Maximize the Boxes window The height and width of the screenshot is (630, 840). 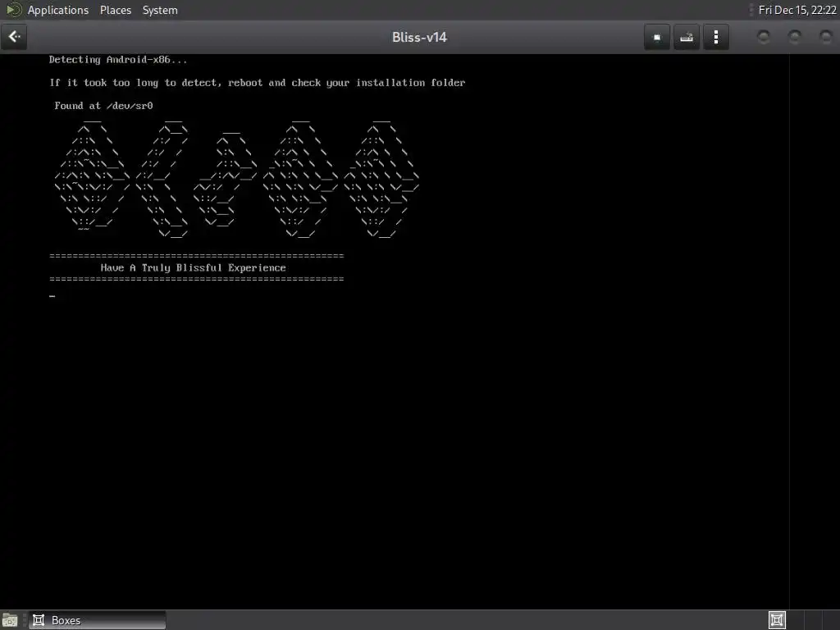click(794, 36)
